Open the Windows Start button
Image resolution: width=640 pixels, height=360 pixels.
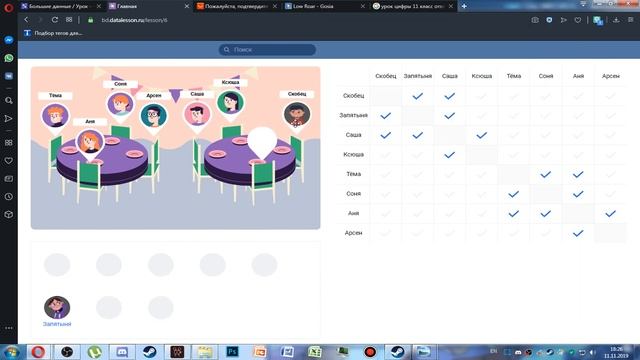[x=11, y=352]
